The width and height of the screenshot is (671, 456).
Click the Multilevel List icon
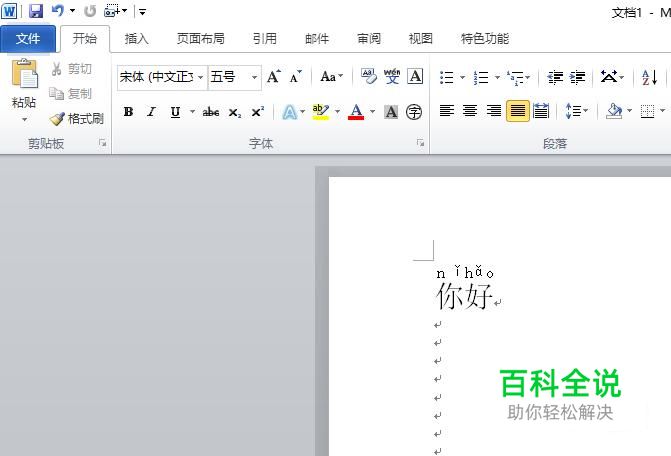tap(514, 77)
